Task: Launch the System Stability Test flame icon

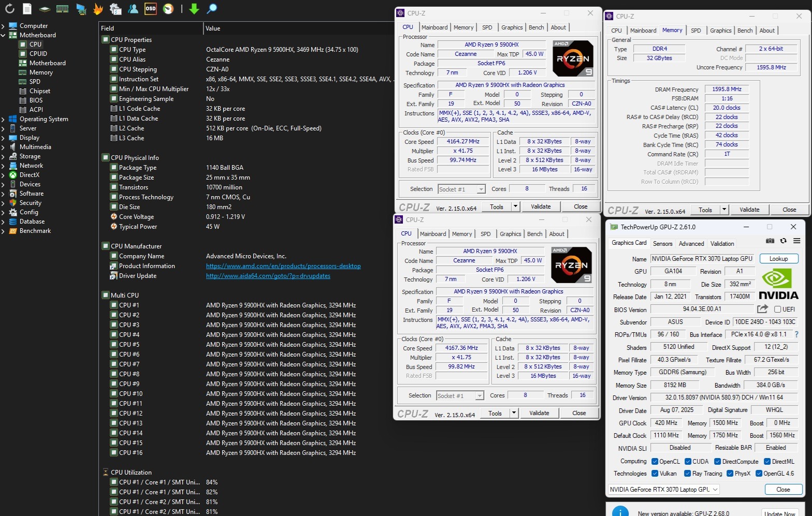Action: click(98, 9)
